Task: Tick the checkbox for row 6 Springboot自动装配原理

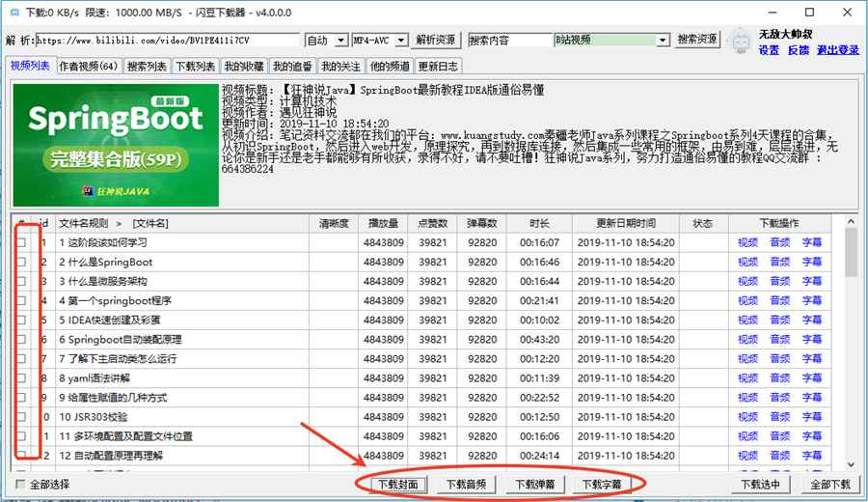Action: tap(21, 340)
